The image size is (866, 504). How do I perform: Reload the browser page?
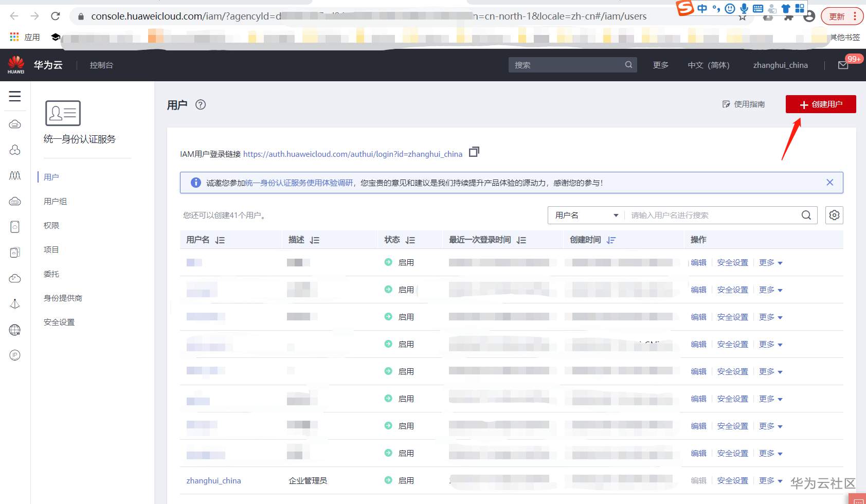tap(56, 16)
